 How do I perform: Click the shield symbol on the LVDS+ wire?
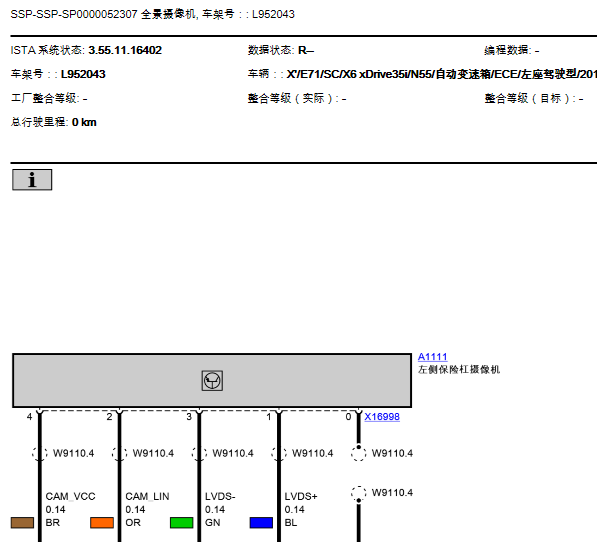point(279,453)
